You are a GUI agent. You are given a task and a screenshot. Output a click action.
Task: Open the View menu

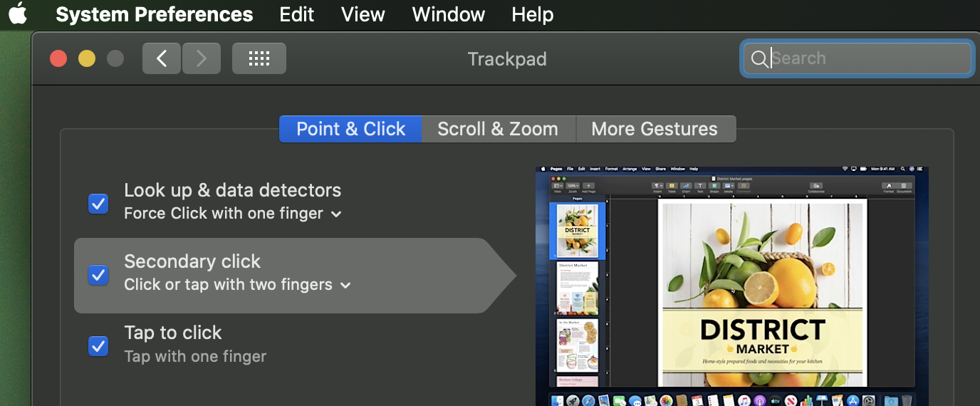pyautogui.click(x=363, y=14)
